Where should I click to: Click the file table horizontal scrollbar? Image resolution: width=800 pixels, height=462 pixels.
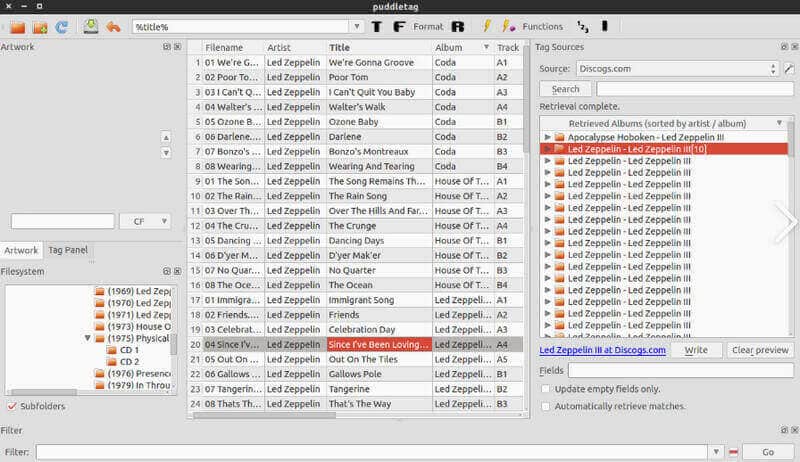coord(264,415)
